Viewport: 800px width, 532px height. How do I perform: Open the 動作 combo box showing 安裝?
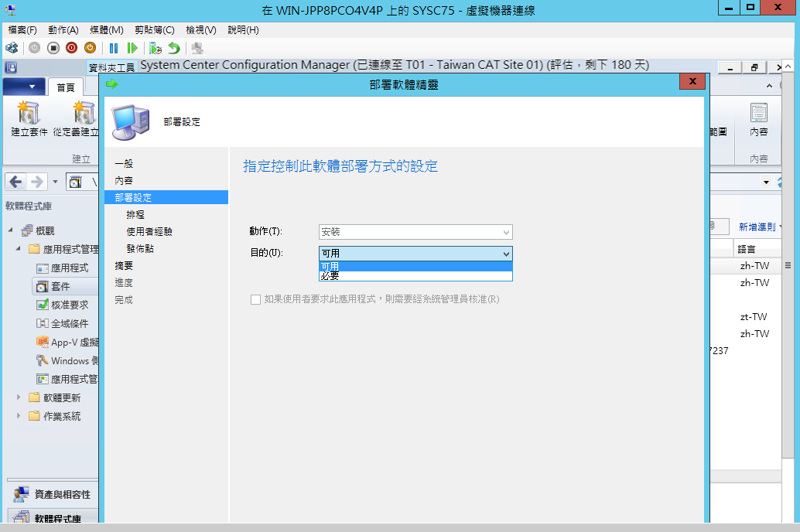click(415, 232)
